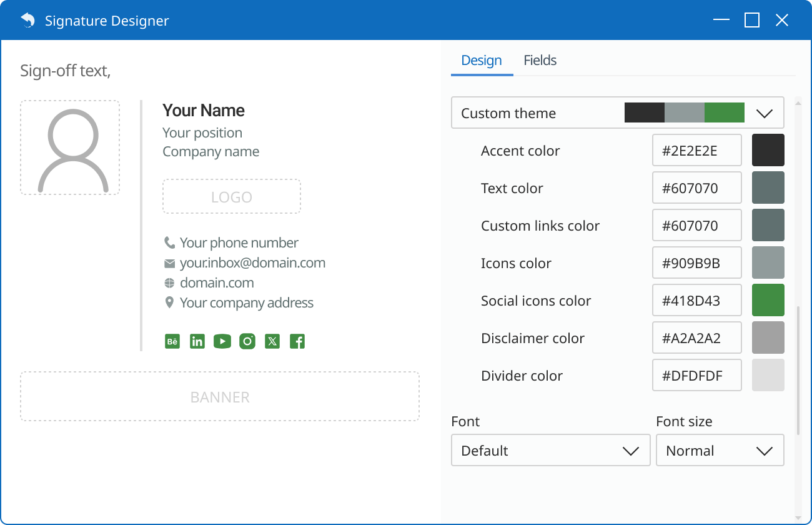Open the Font size dropdown showing Normal
Viewport: 812px width, 525px height.
[x=720, y=450]
